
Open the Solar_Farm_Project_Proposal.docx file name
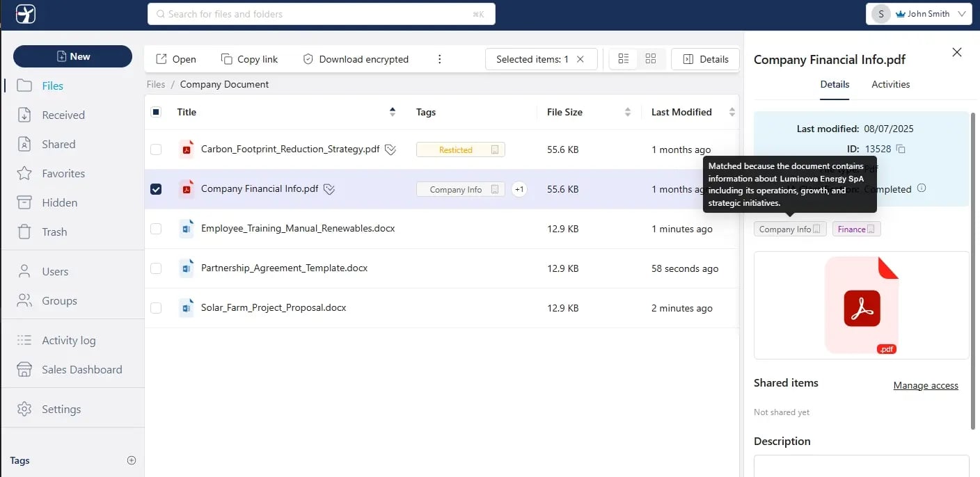[274, 307]
